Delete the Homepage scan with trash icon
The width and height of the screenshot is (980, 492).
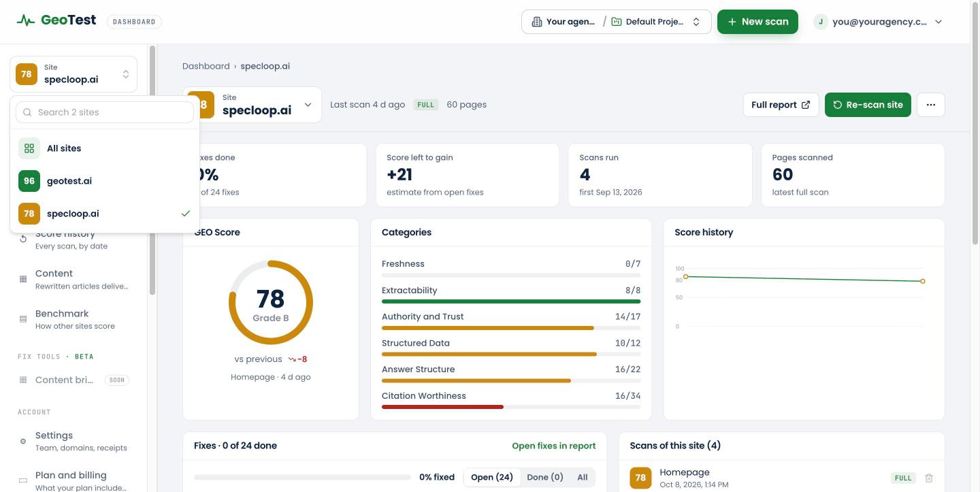click(x=929, y=478)
